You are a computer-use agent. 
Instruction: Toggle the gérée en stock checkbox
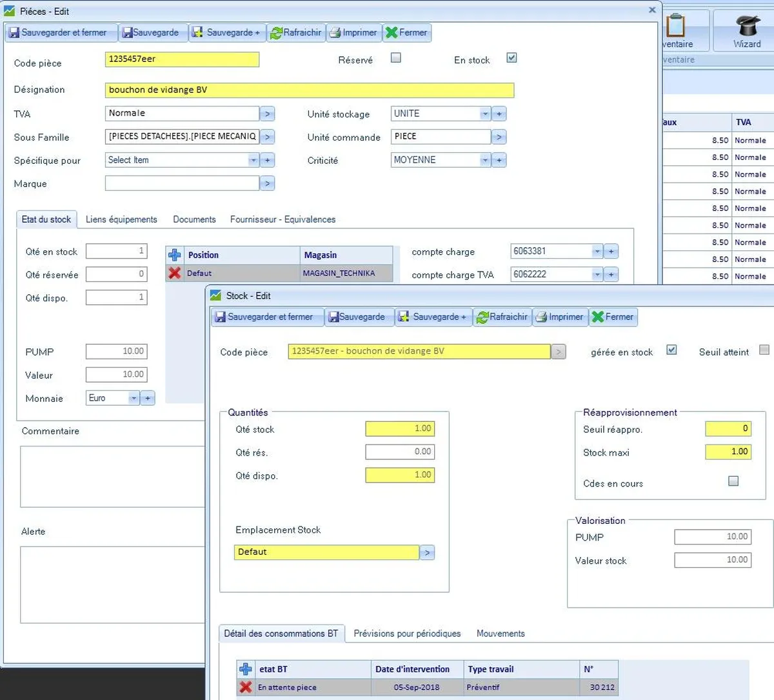[671, 350]
